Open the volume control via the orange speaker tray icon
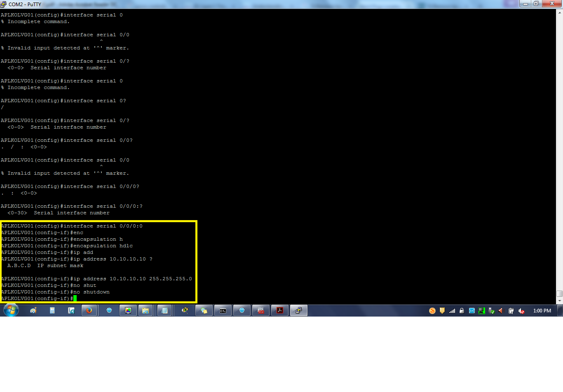Viewport: 563px width, 392px height. click(501, 310)
